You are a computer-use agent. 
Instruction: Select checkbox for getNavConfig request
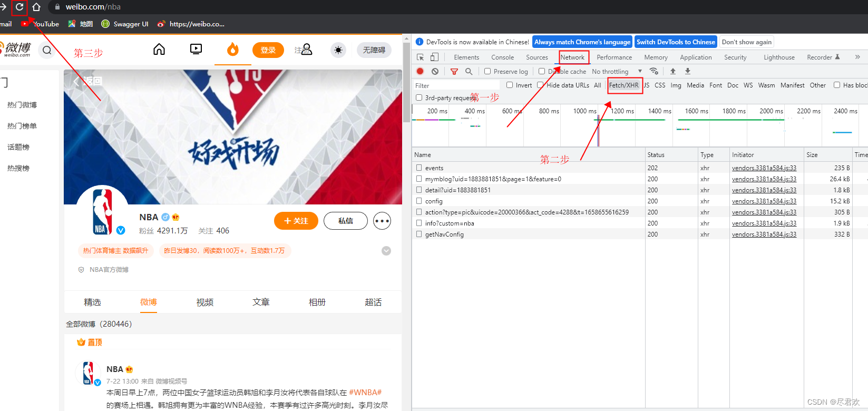(419, 234)
